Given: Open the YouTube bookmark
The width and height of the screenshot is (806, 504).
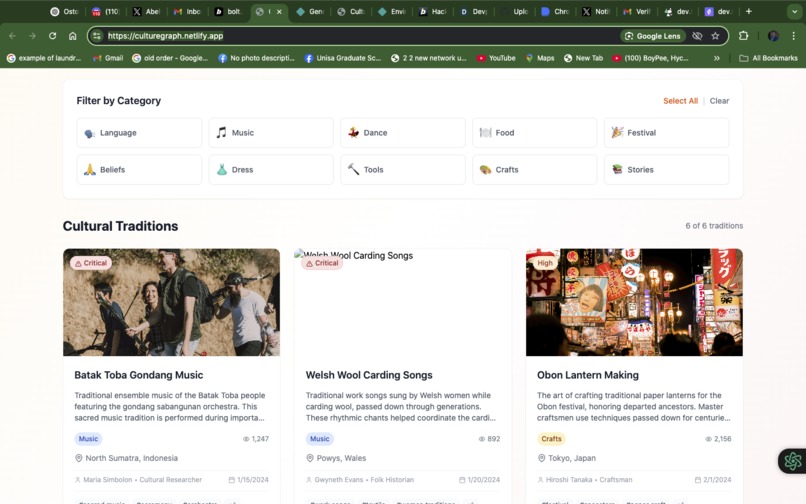Looking at the screenshot, I should click(x=496, y=58).
